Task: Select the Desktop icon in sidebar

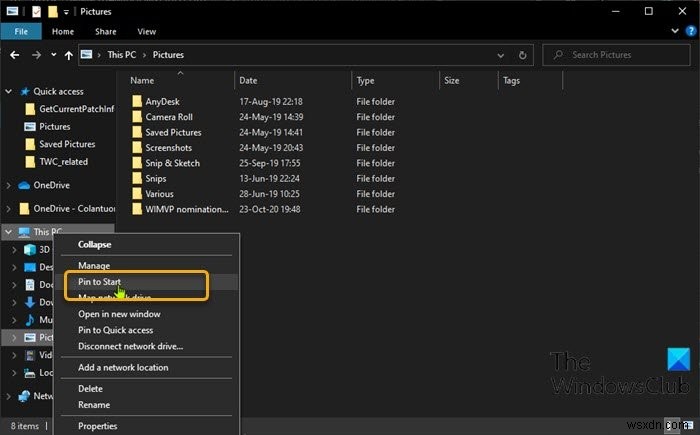Action: (30, 267)
